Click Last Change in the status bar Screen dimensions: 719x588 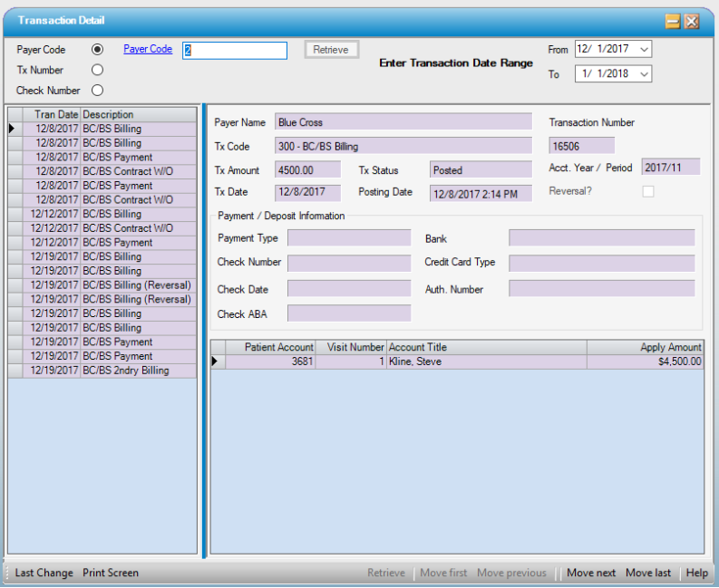(x=44, y=573)
